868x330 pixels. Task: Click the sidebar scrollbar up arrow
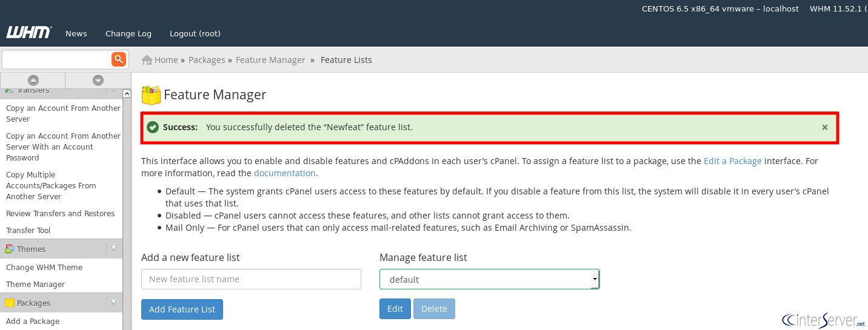pos(127,93)
